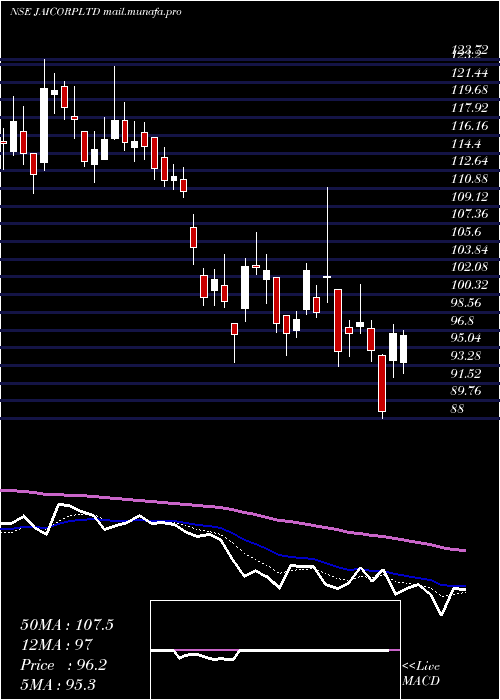Click the <<Live MACD label
This screenshot has width=500, height=700.
421,673
